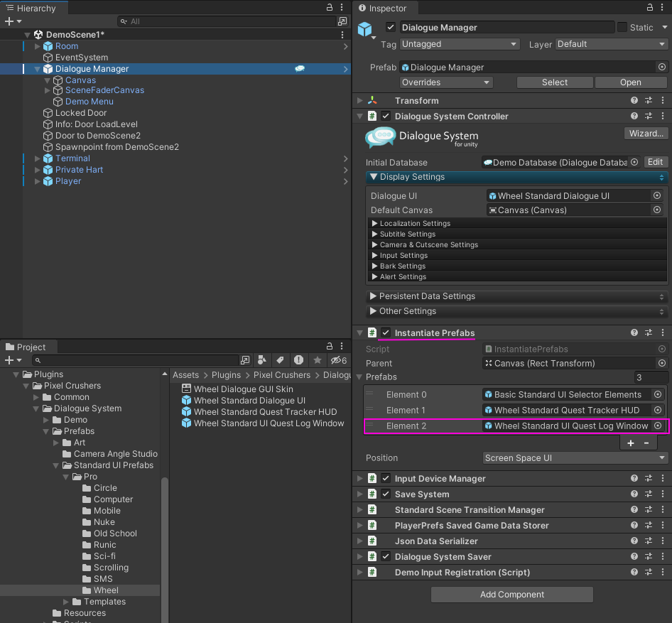The height and width of the screenshot is (623, 672).
Task: Click the Add Component button
Action: click(x=511, y=595)
